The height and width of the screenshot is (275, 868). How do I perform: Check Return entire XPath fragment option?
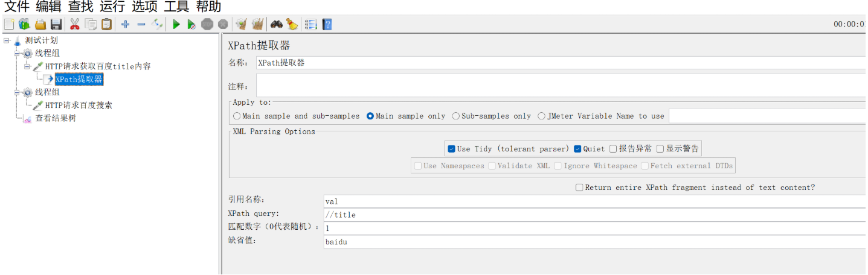[580, 188]
